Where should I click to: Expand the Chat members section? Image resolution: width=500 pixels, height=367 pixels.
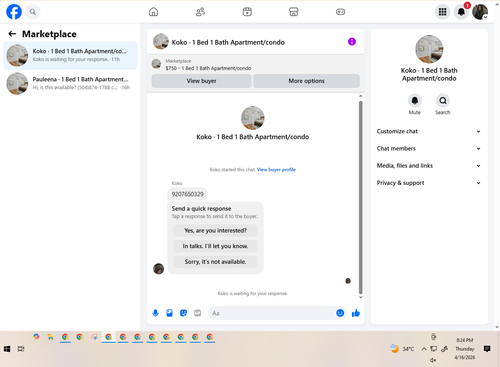click(x=429, y=149)
